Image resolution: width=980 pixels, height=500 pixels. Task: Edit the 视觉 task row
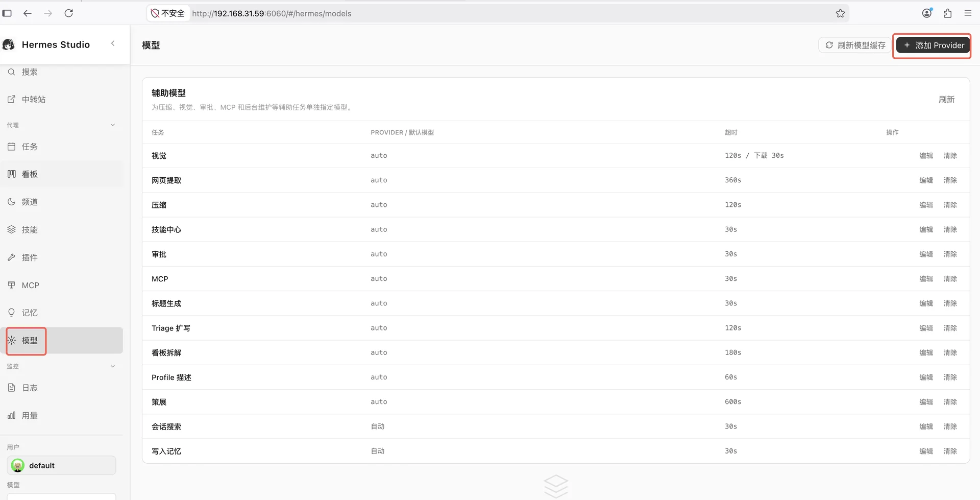pyautogui.click(x=926, y=156)
